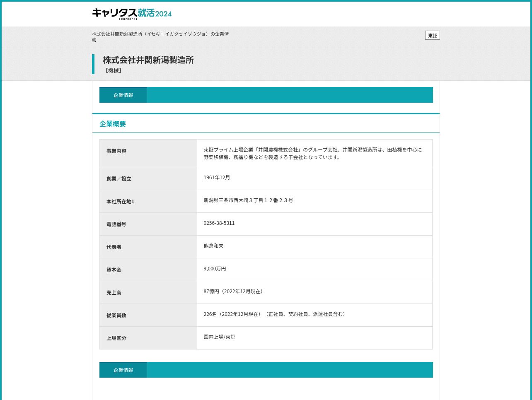Click the 電話番号 row label
This screenshot has width=532, height=400.
[x=116, y=224]
